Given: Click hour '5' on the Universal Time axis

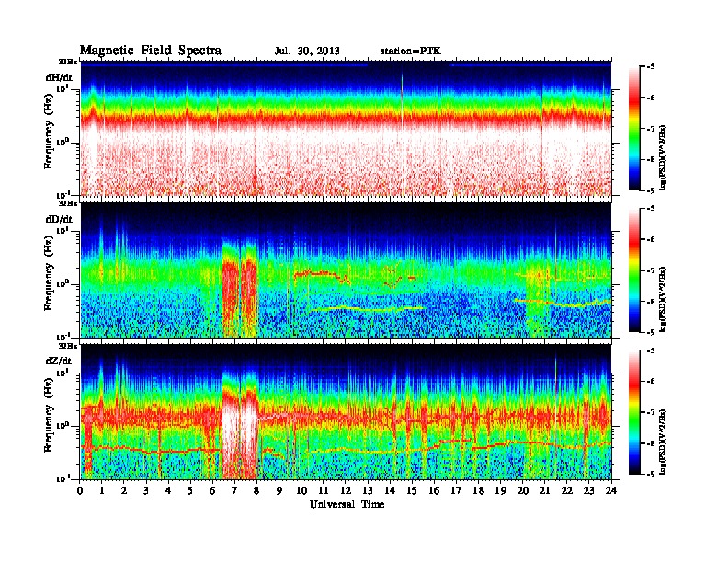Looking at the screenshot, I should click(190, 490).
